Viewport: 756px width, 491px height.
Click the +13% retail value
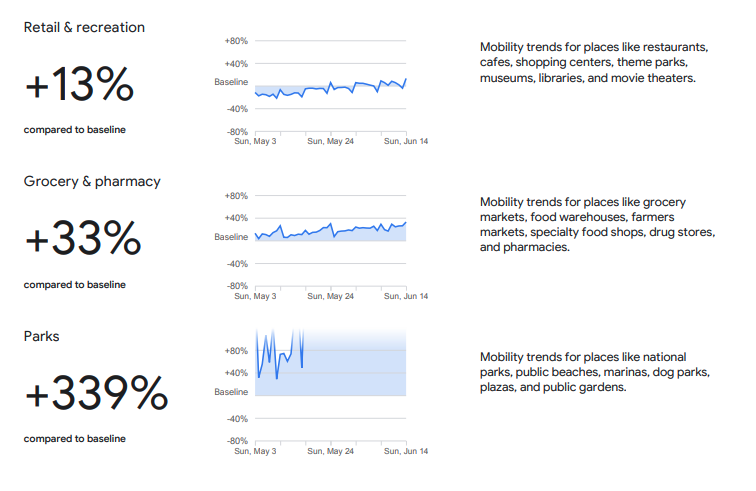point(79,84)
